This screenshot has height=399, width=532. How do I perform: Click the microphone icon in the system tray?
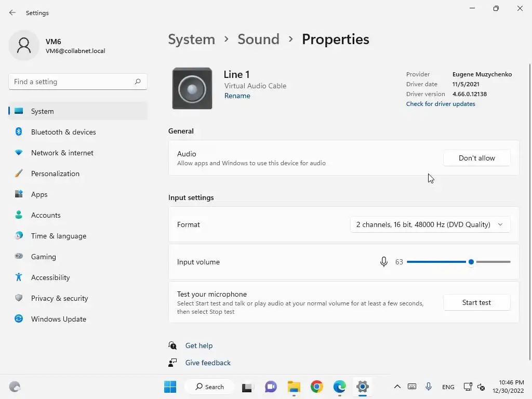point(429,387)
